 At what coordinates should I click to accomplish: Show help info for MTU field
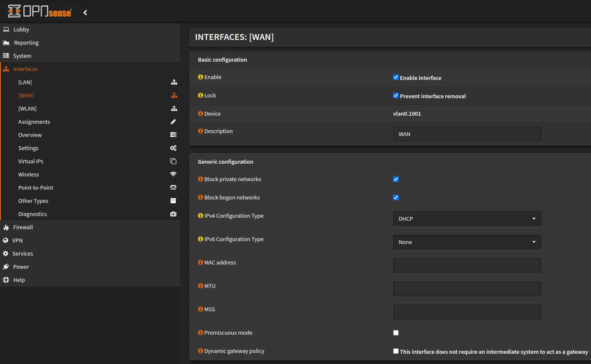tap(200, 286)
